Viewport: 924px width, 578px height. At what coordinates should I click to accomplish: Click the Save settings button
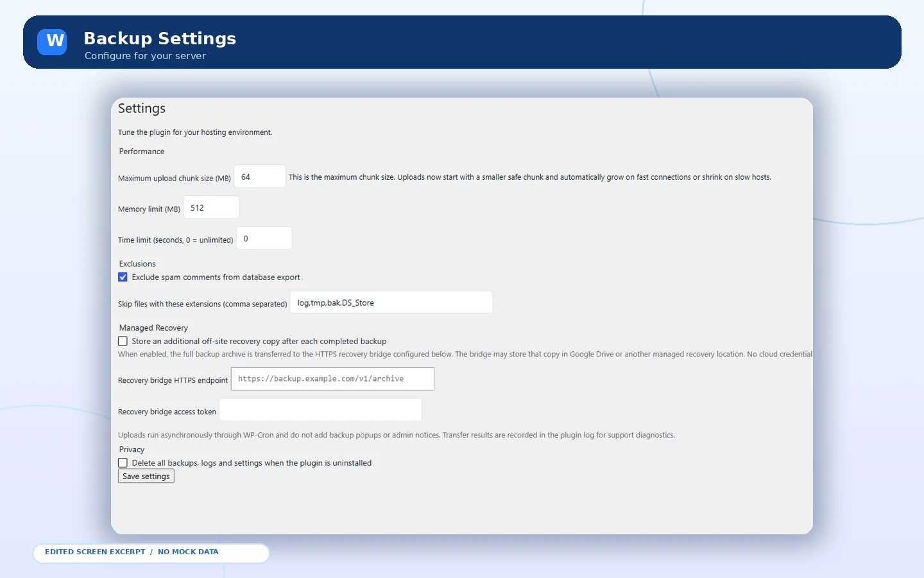(146, 476)
